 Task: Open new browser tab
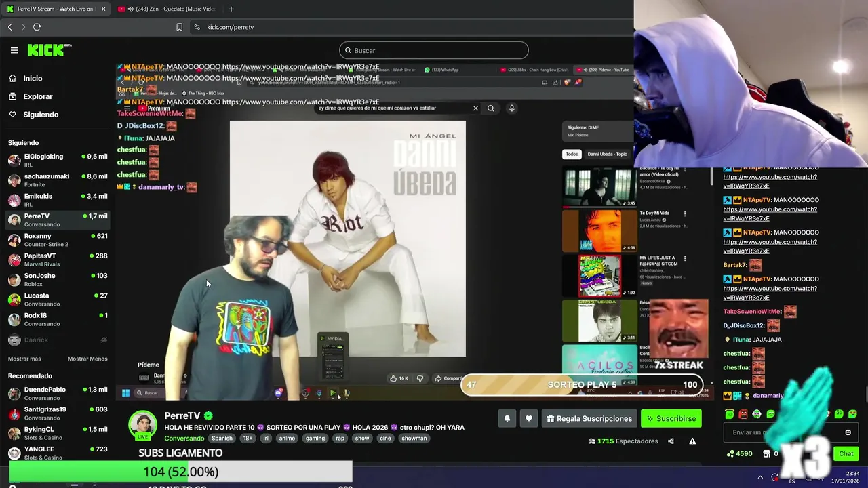click(231, 9)
